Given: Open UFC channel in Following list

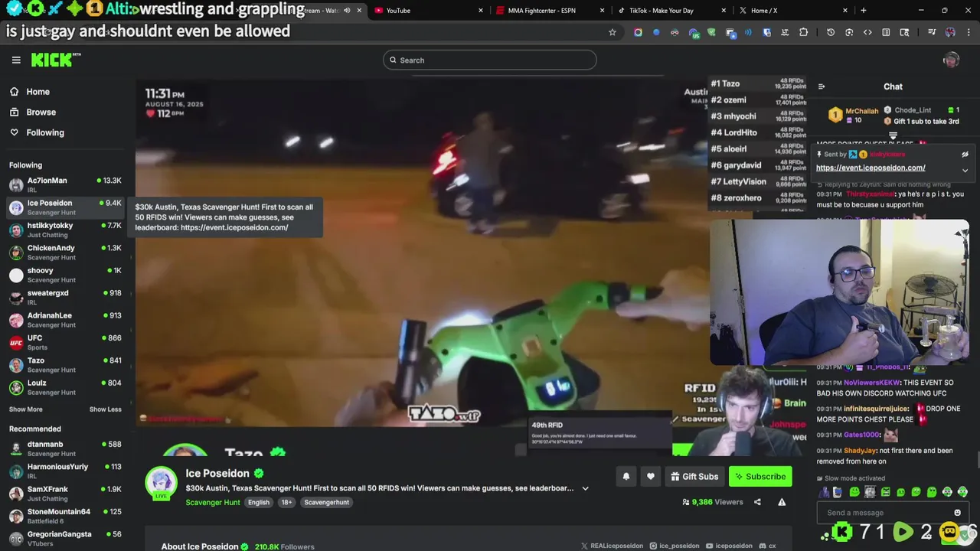Looking at the screenshot, I should [65, 342].
